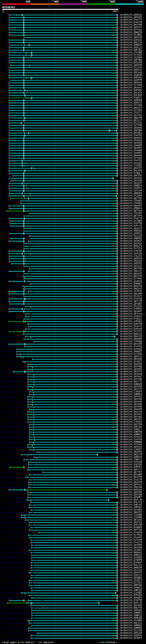Select hit label UniRef100_Q1EP45

131,65
